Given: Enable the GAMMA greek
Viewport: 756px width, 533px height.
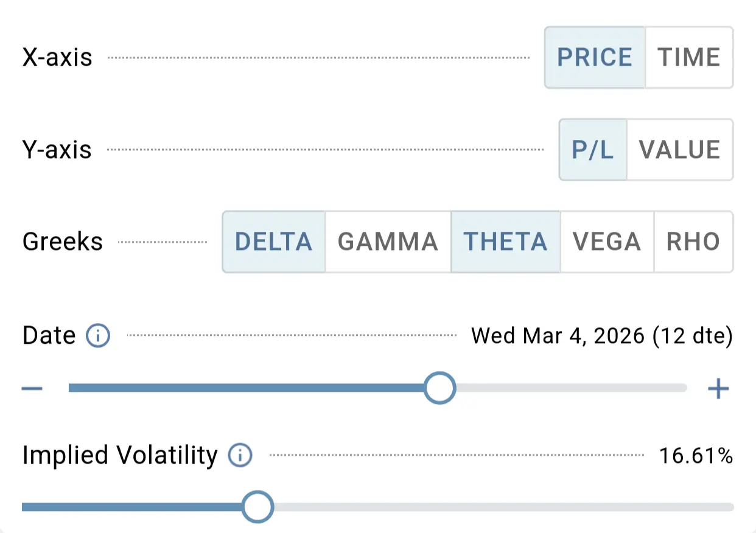Looking at the screenshot, I should coord(388,242).
